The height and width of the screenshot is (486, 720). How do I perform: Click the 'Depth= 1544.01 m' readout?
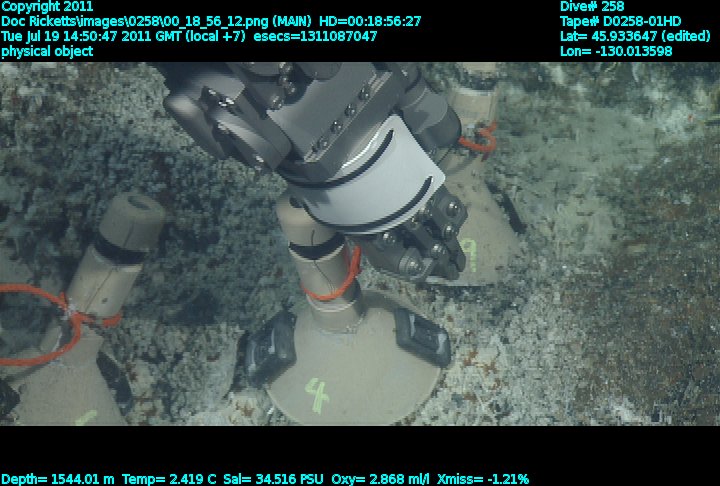pos(57,479)
